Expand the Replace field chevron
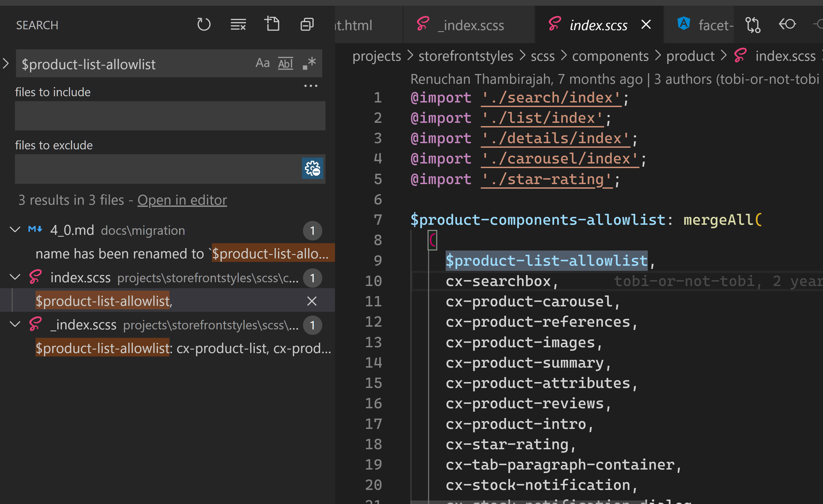 [6, 63]
